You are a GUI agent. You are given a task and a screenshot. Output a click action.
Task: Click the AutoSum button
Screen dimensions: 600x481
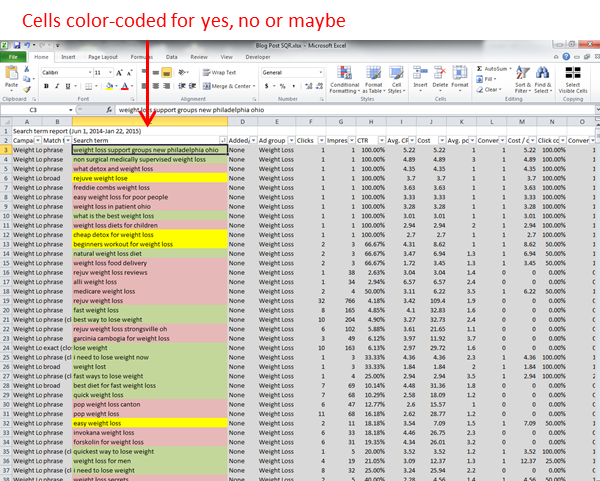pyautogui.click(x=494, y=69)
